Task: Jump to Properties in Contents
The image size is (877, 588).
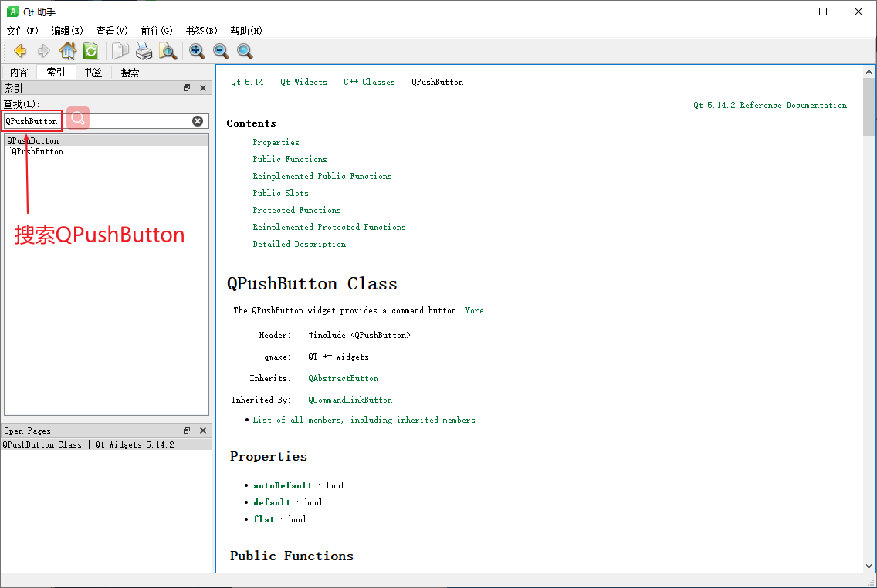Action: (276, 143)
